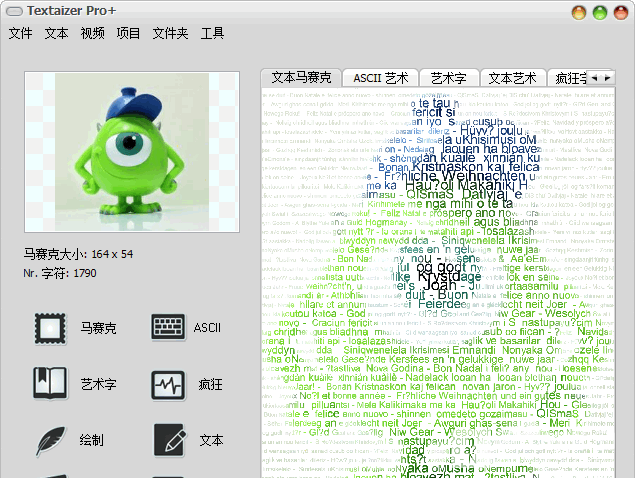Click the green maximize window button
Image resolution: width=635 pixels, height=478 pixels.
click(x=600, y=13)
